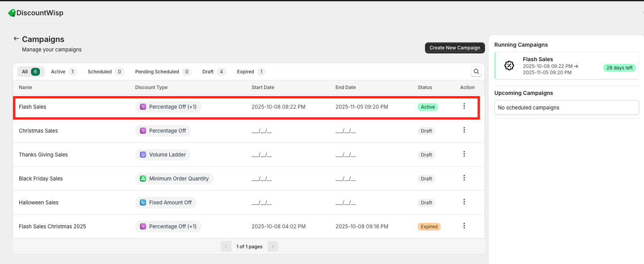The height and width of the screenshot is (264, 644).
Task: Switch to the Active tab
Action: pos(63,72)
